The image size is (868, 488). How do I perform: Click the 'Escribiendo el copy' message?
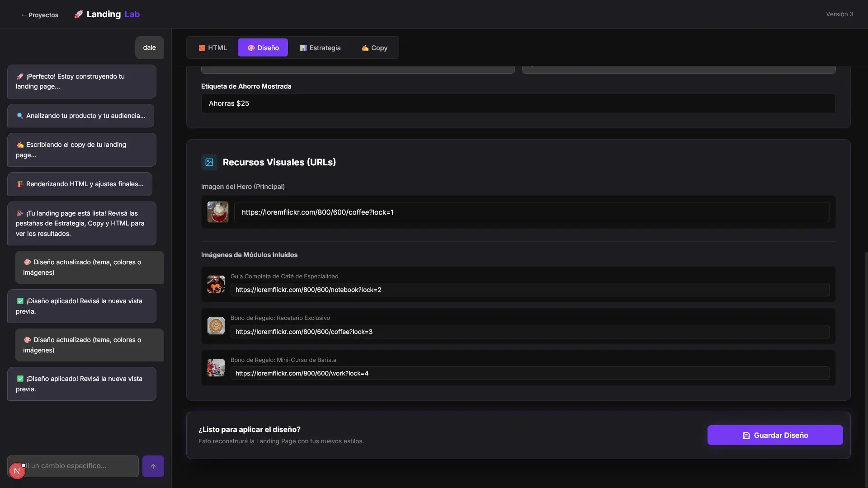click(82, 150)
